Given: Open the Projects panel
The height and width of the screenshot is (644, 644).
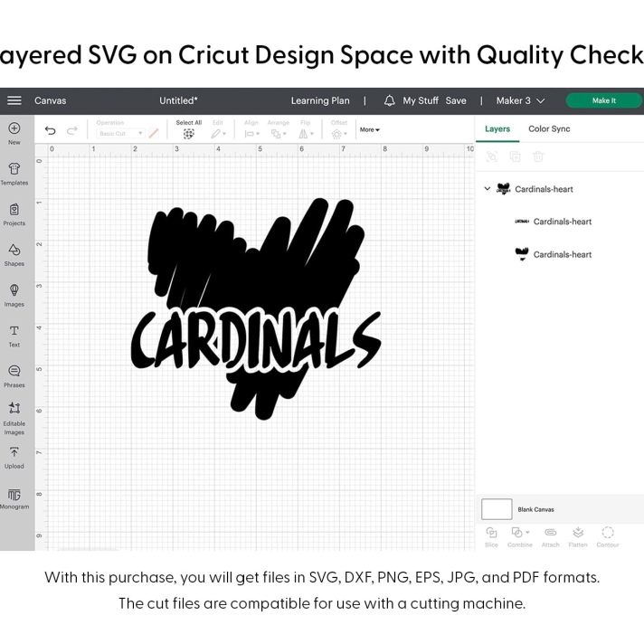Looking at the screenshot, I should 14,214.
